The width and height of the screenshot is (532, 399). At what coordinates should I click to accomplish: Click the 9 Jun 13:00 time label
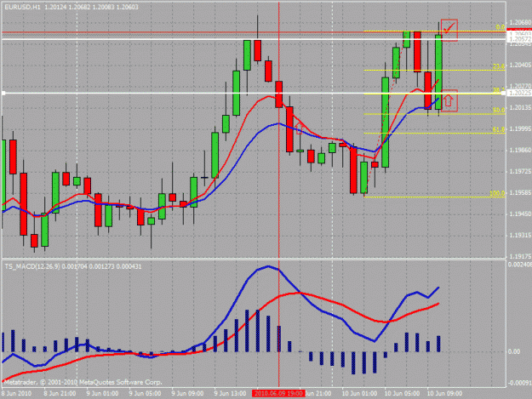[231, 394]
